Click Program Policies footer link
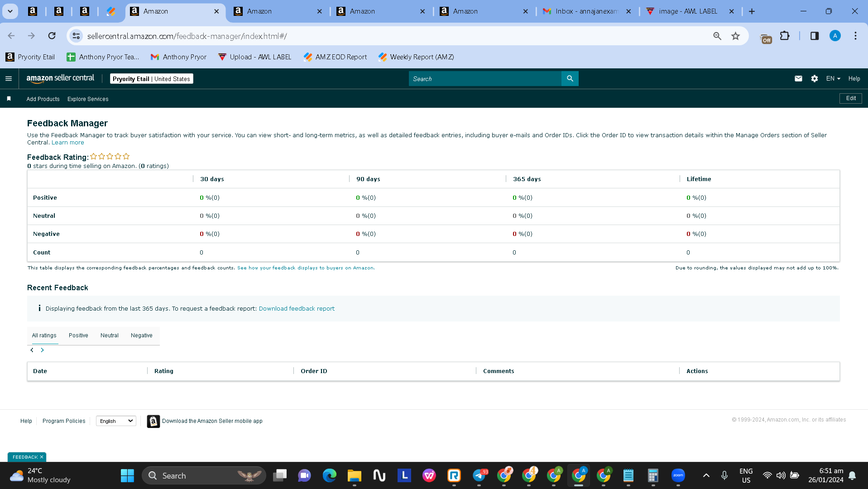 tap(64, 421)
